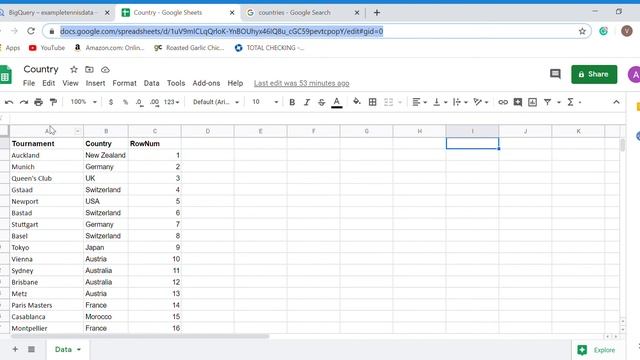640x360 pixels.
Task: Insert a chart from toolbar
Action: click(x=532, y=102)
